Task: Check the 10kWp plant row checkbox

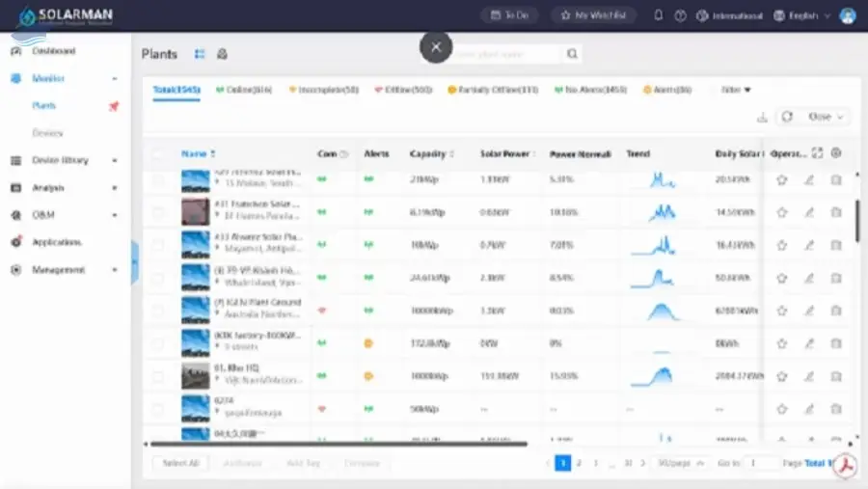Action: (158, 245)
